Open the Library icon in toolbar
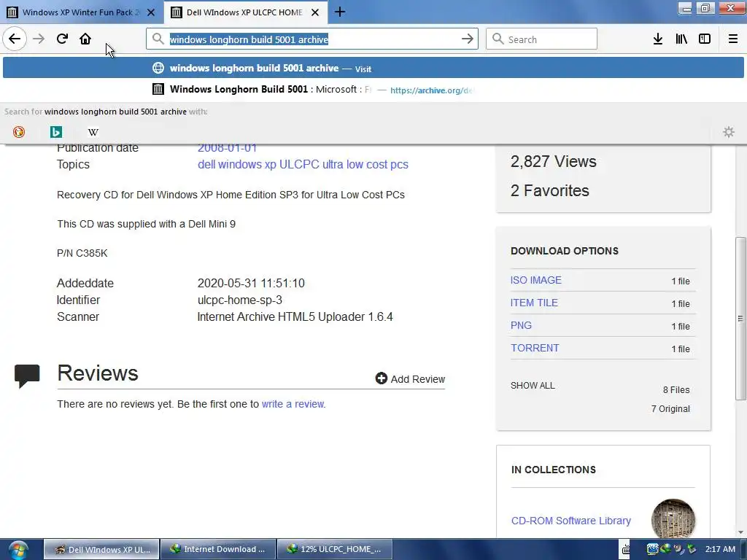This screenshot has height=560, width=747. (x=681, y=39)
